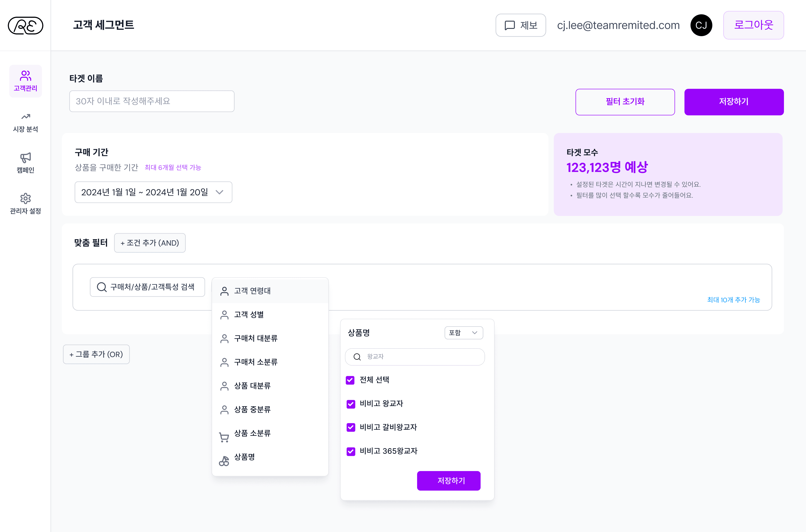Viewport: 806px width, 532px height.
Task: Click the cherry icon beside 상품명
Action: point(224,461)
